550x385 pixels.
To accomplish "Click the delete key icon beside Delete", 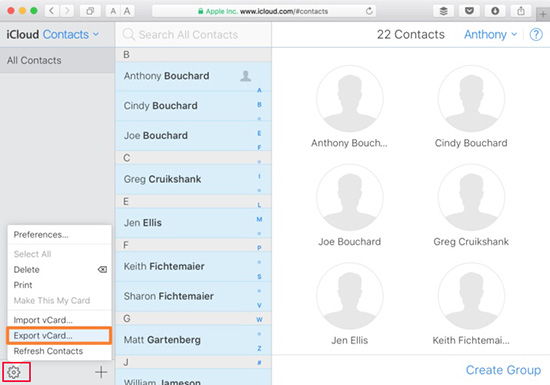I will pos(102,269).
